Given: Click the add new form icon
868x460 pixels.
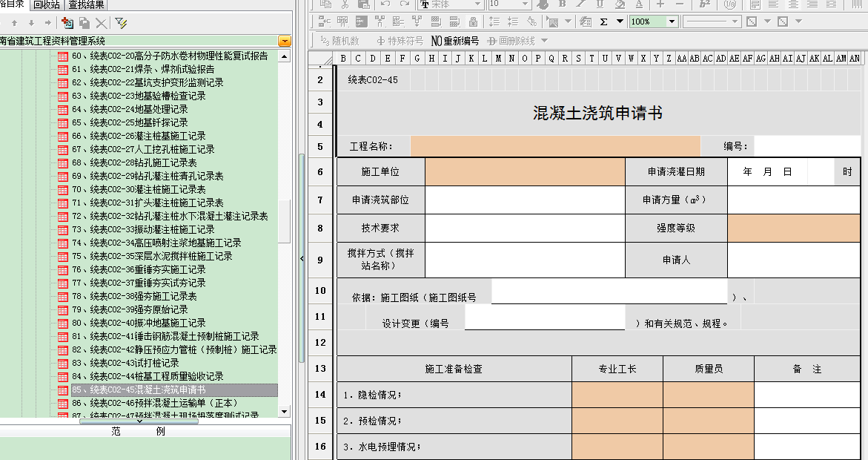Looking at the screenshot, I should point(67,24).
